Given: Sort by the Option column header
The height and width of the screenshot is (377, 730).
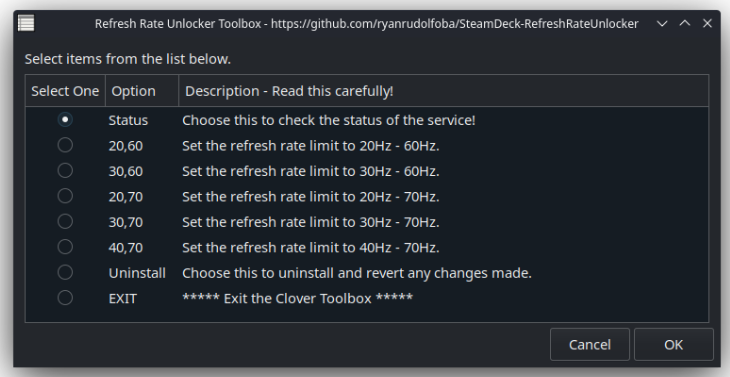Looking at the screenshot, I should point(142,91).
